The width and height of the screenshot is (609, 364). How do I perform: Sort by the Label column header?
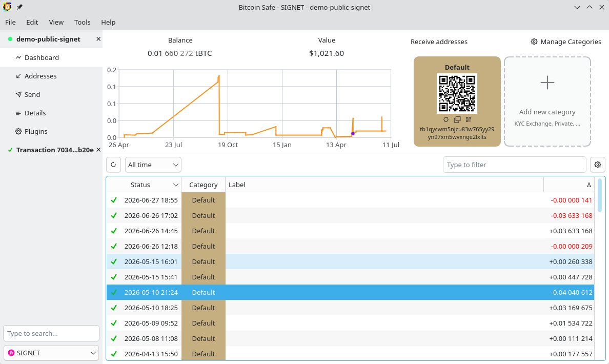[x=384, y=185]
